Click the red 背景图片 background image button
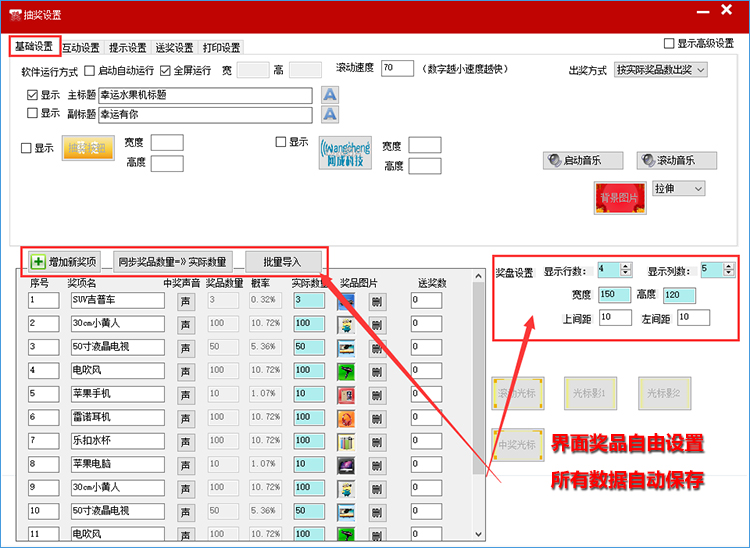Screen dimensions: 750x548 coord(620,198)
